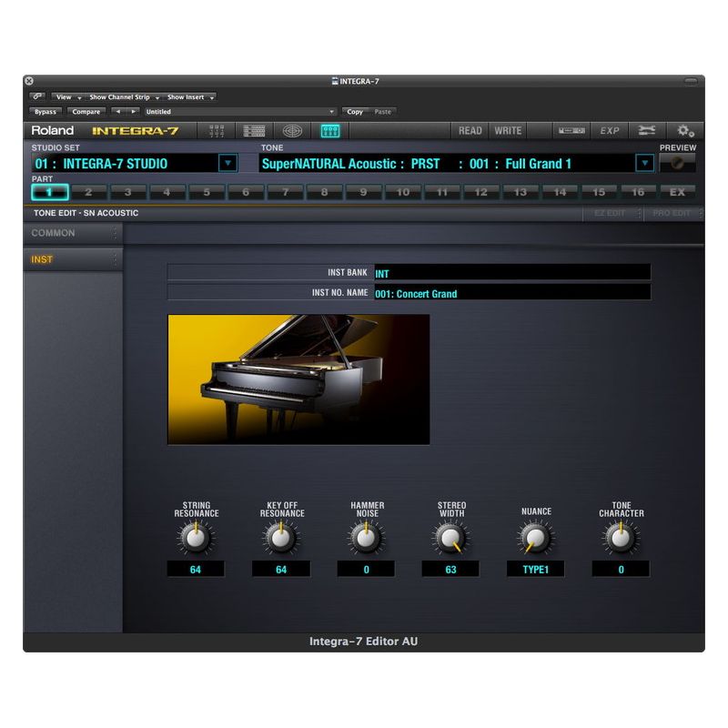This screenshot has height=728, width=728.
Task: Select part 12
Action: click(x=481, y=192)
